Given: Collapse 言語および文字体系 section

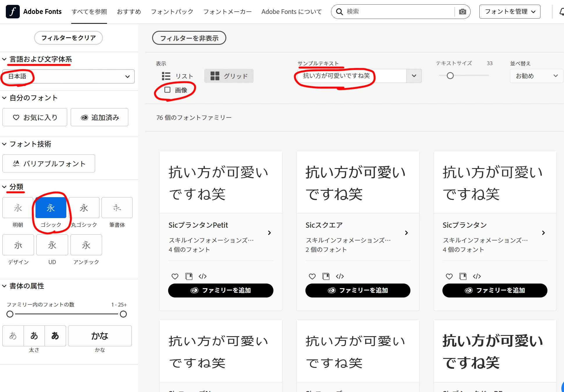Looking at the screenshot, I should [4, 59].
